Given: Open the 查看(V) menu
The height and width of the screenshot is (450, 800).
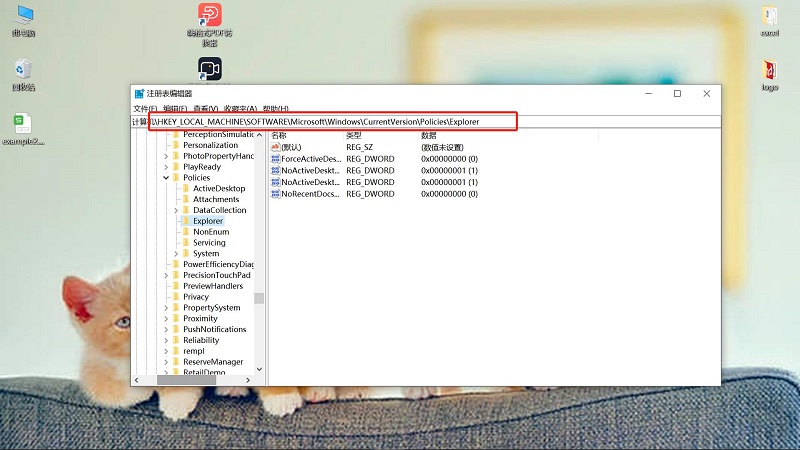Looking at the screenshot, I should pos(205,109).
